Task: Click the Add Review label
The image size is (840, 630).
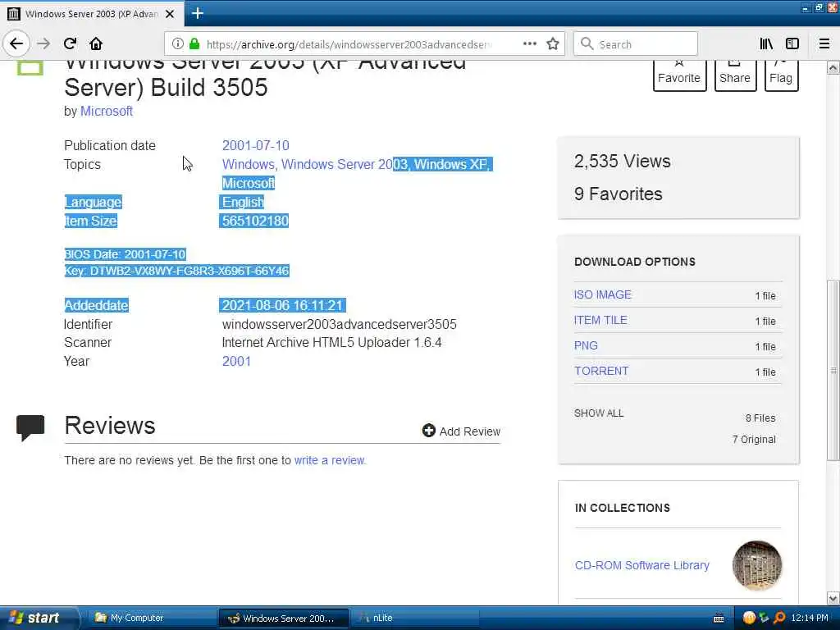Action: point(470,431)
